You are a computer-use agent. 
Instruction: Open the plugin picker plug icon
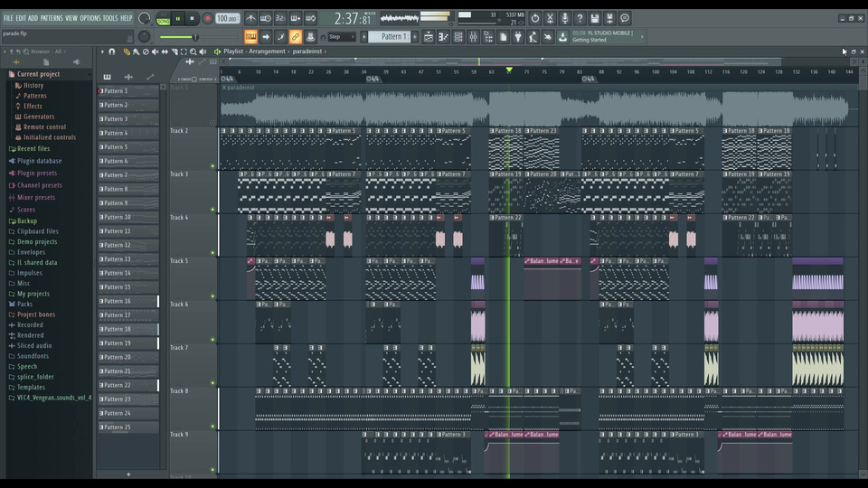518,37
